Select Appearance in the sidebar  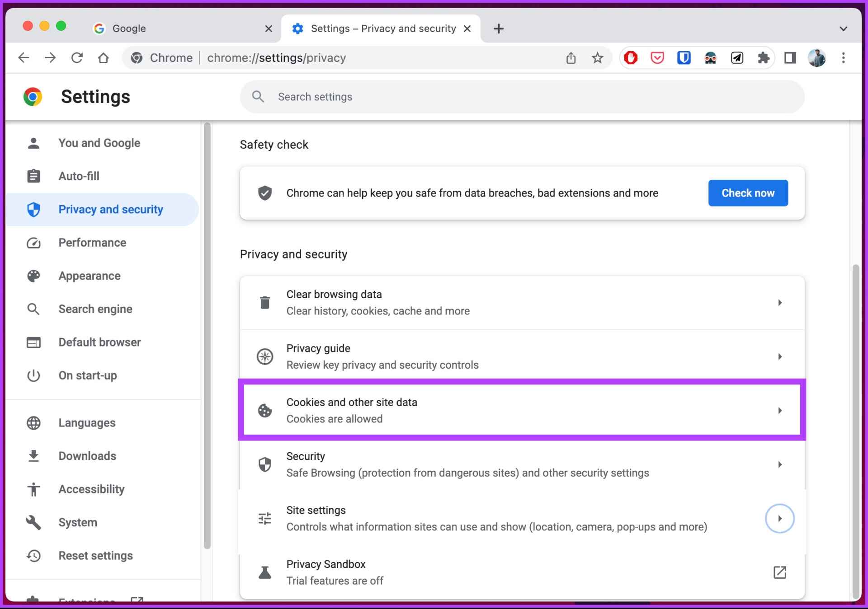[90, 276]
